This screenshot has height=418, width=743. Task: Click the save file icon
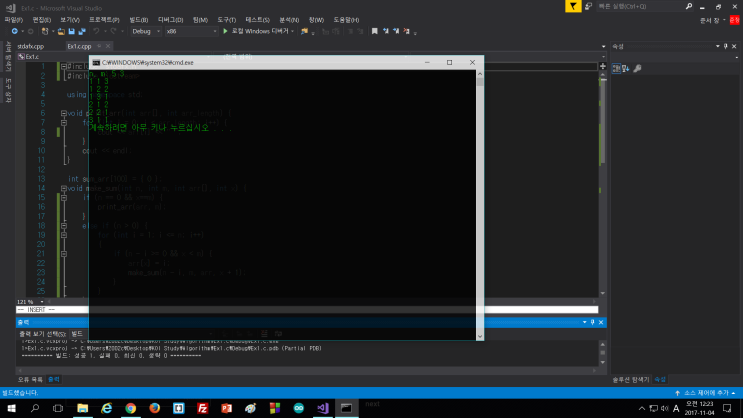[72, 31]
